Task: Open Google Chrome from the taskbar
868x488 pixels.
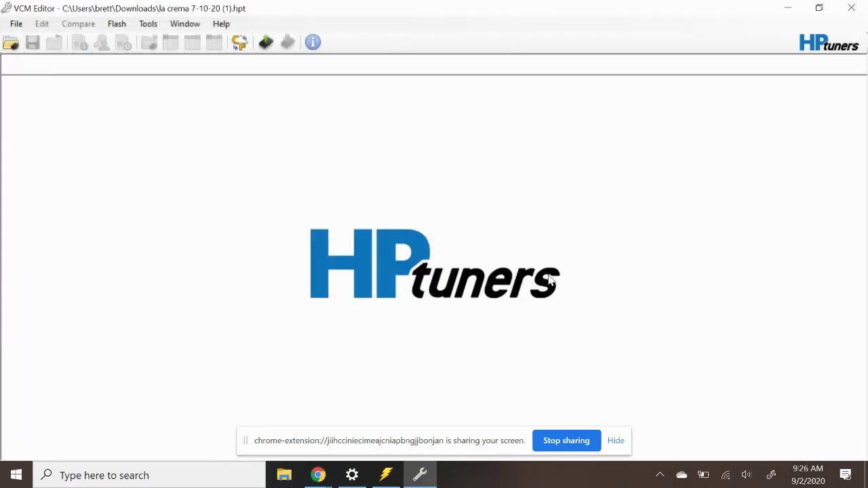Action: pos(318,475)
